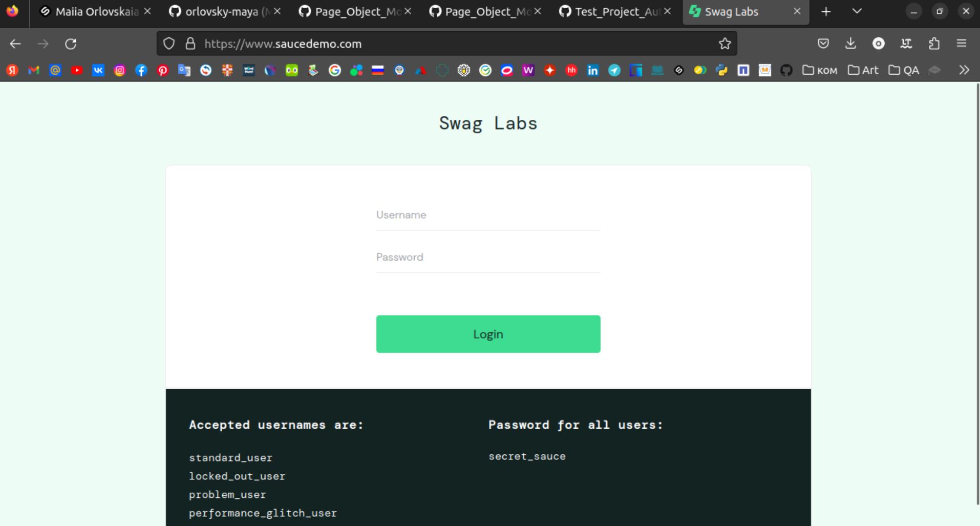Open the Google Translate bookmark

[x=184, y=70]
